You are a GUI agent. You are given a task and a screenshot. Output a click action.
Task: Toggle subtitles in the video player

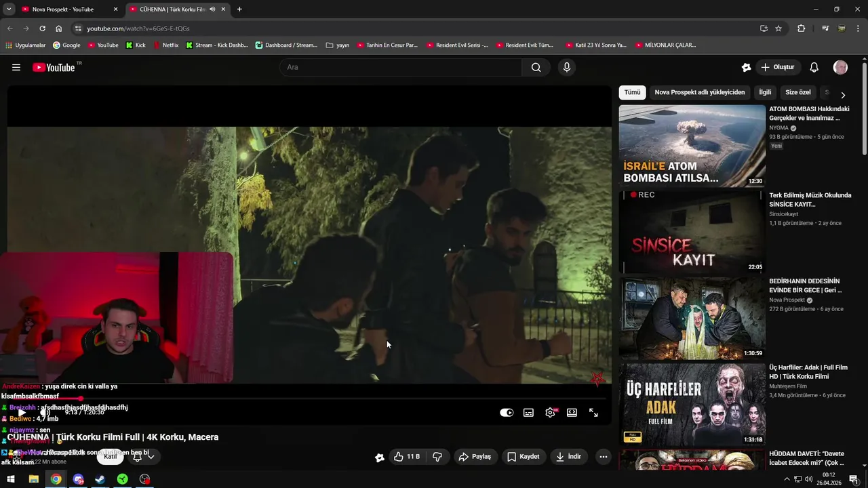point(528,413)
